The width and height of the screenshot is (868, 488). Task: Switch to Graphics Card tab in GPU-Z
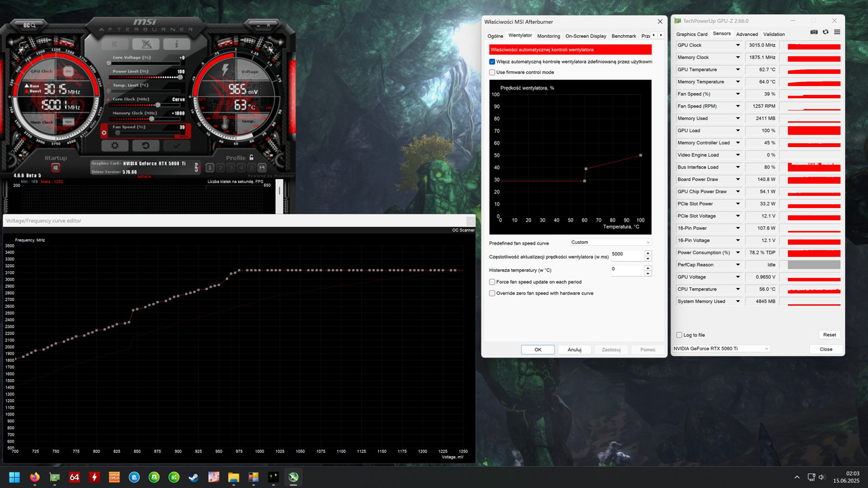click(692, 34)
